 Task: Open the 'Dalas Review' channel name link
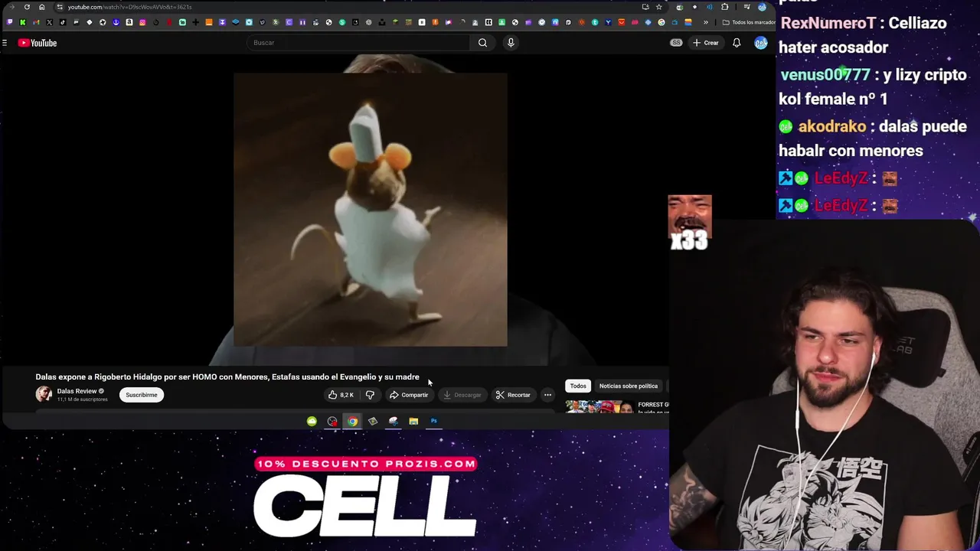[x=77, y=391]
